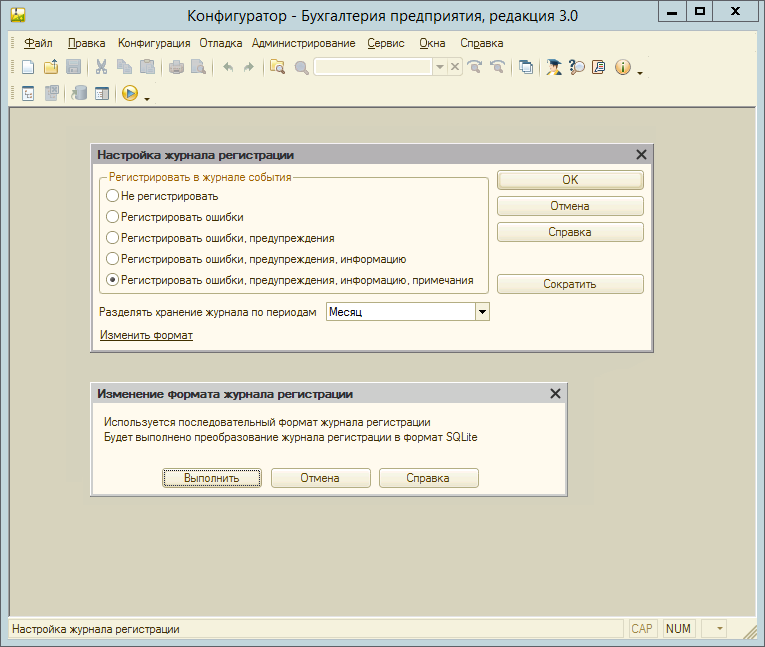Open the Отладка menu
Screen dimensions: 765x647
221,43
